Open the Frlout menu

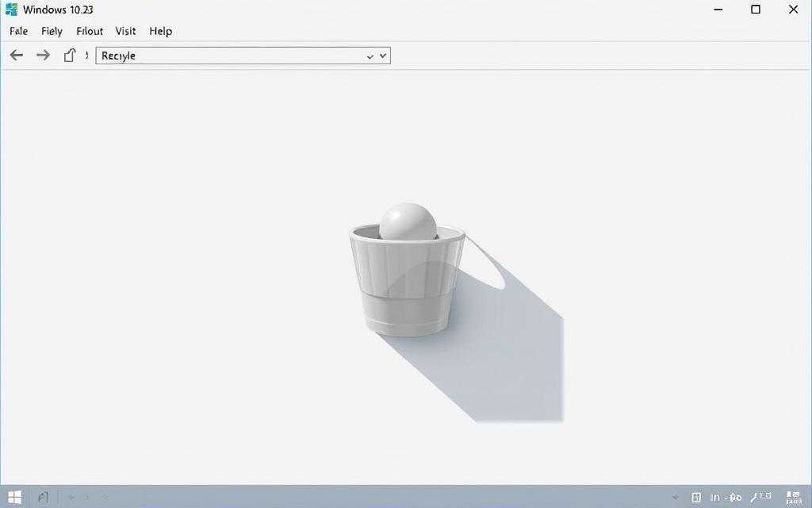90,31
